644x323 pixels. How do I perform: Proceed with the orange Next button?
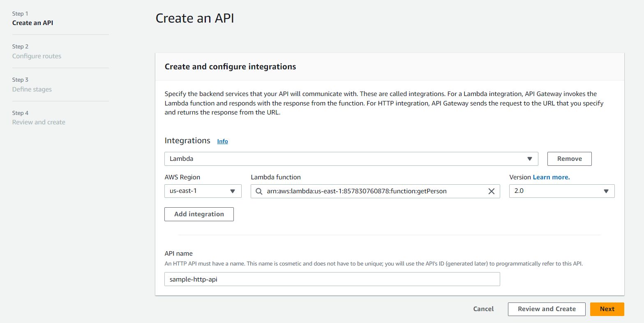(607, 309)
